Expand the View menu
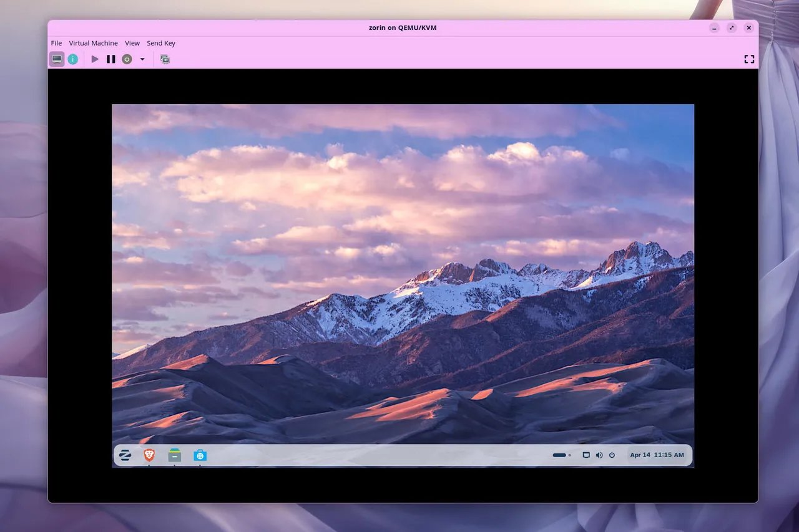 pyautogui.click(x=132, y=43)
